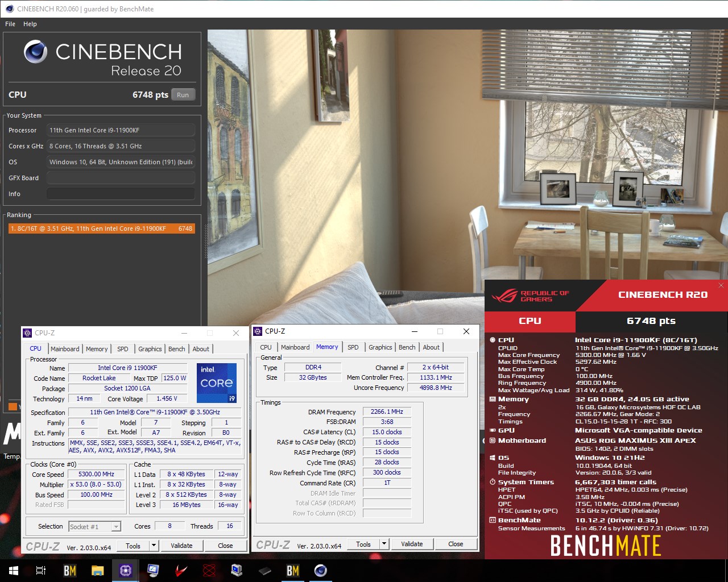
Task: Open the Bench tab in the CPU-Z Memory window
Action: [407, 347]
